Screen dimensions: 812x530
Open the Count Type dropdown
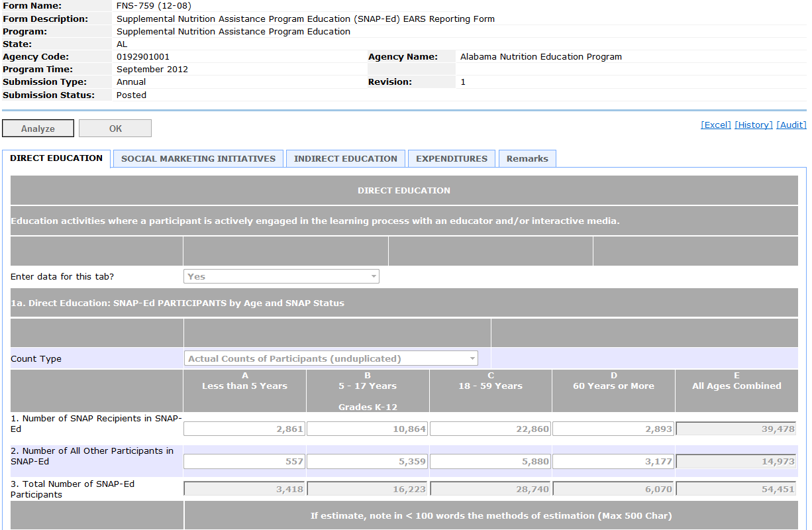pyautogui.click(x=330, y=358)
